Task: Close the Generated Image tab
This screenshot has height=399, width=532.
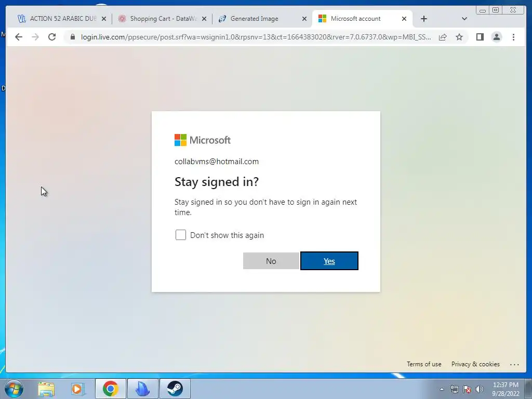Action: point(304,19)
